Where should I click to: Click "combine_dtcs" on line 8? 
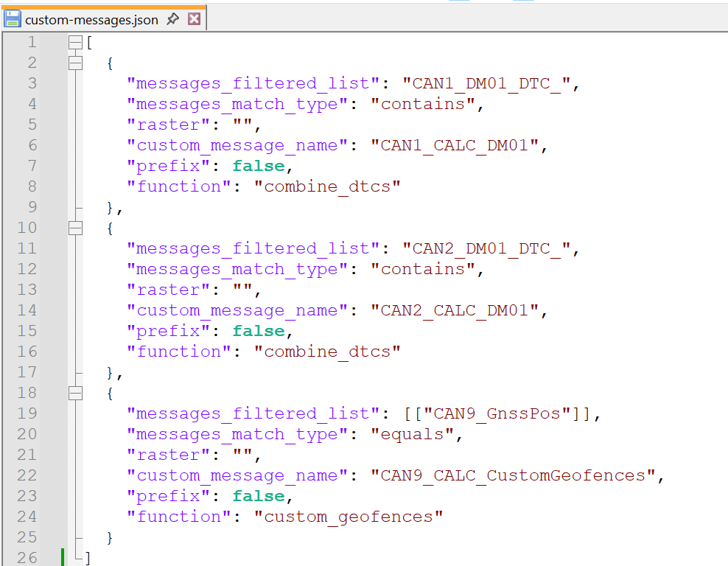tap(327, 186)
